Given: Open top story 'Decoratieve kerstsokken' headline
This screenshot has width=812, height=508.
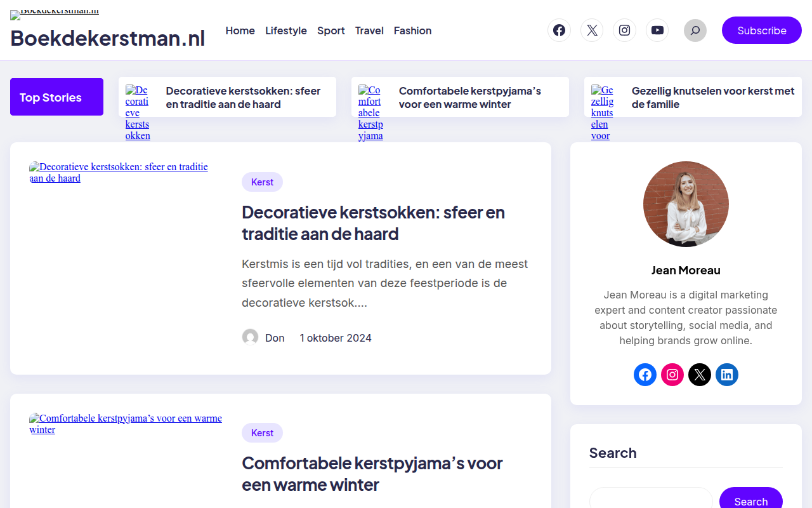Looking at the screenshot, I should pos(243,97).
